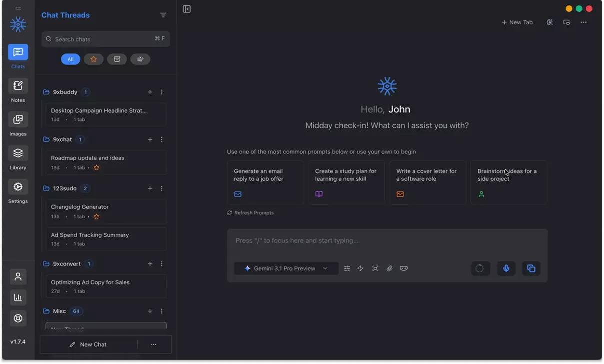Open the prompt enhancer lightning icon
The width and height of the screenshot is (604, 364).
(x=360, y=268)
